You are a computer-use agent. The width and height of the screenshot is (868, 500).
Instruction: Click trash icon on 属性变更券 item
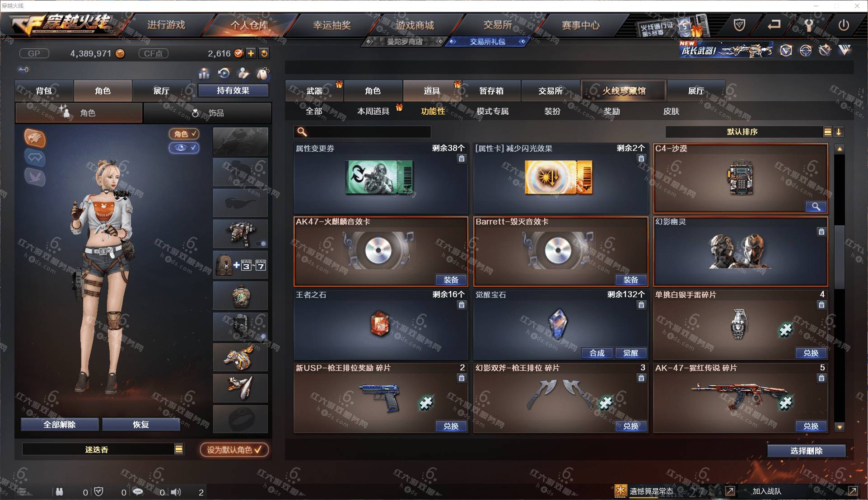(461, 159)
